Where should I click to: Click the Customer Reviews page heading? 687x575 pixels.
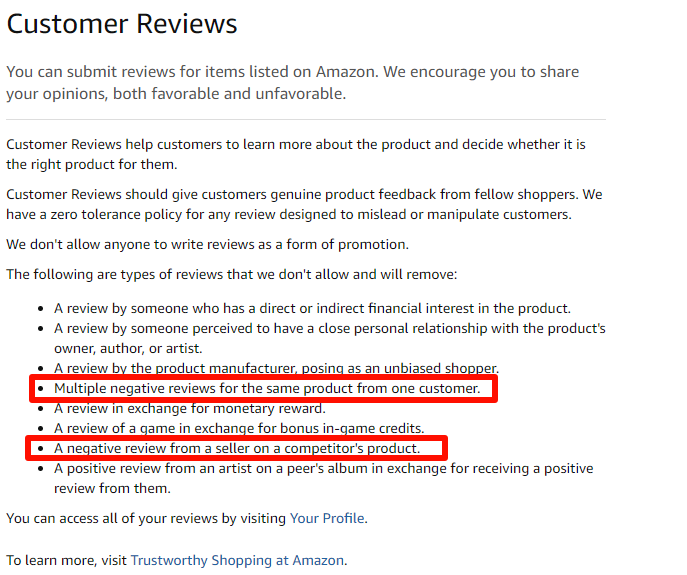pyautogui.click(x=122, y=24)
